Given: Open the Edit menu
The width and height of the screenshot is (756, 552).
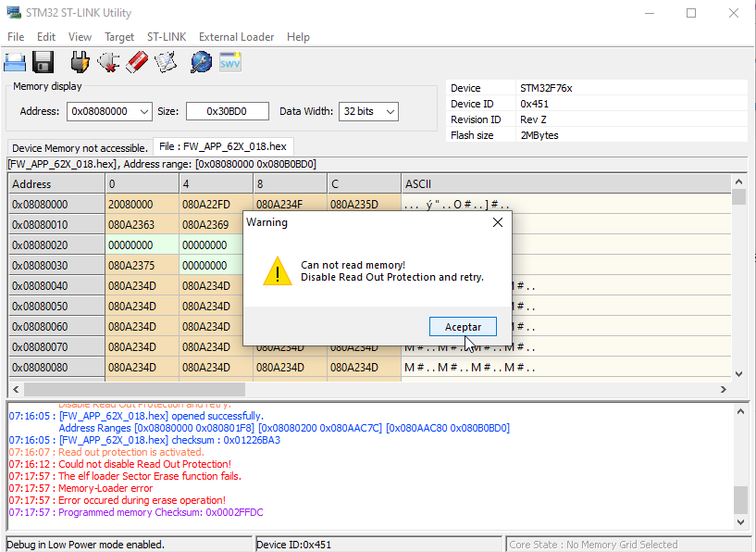Looking at the screenshot, I should click(x=46, y=37).
